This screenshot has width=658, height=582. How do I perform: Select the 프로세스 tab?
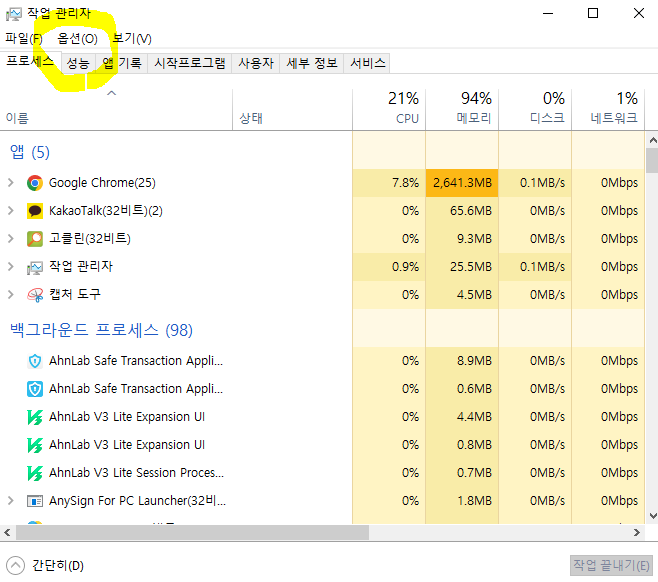coord(30,62)
